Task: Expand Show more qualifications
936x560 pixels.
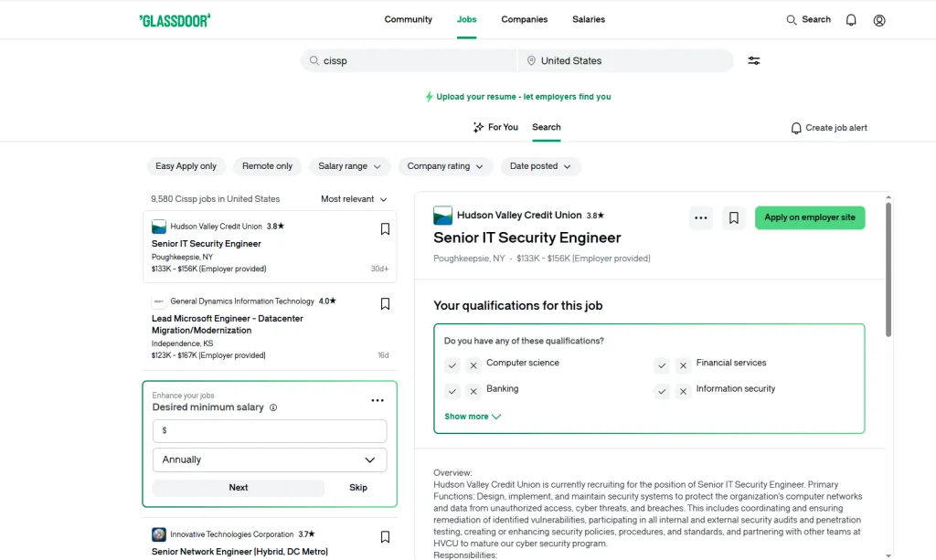Action: [x=473, y=417]
